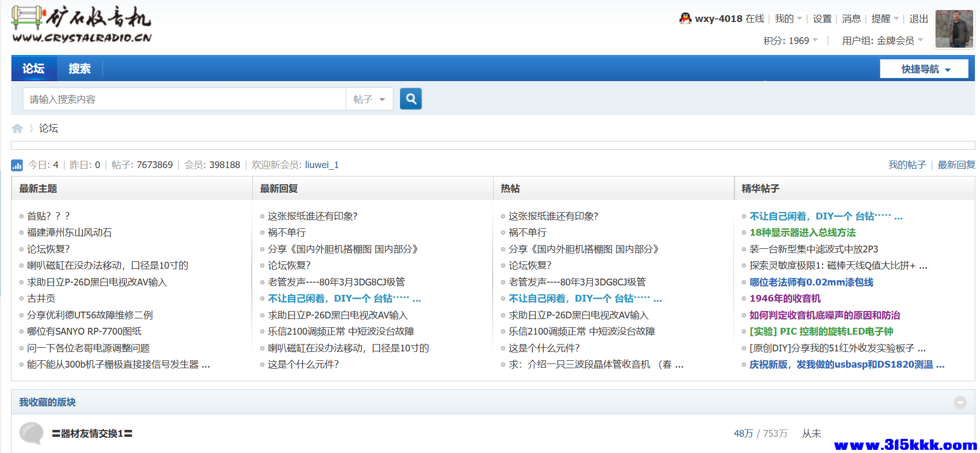
Task: Open 求：介绍一只三波段晶体管收音机 thread
Action: coord(596,364)
